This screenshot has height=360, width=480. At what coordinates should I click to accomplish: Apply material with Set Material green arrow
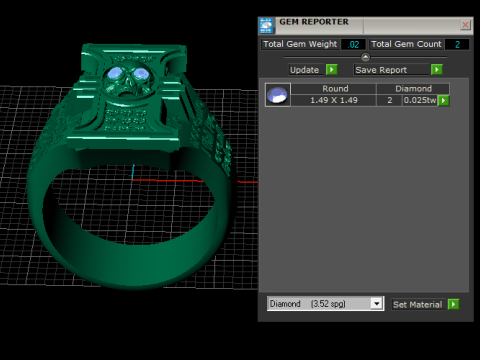[453, 304]
